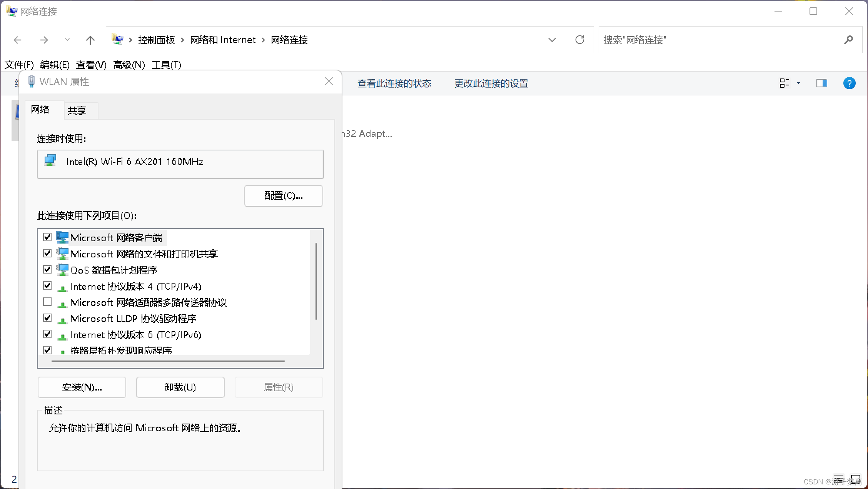Click the 配置(C)... button
The image size is (868, 489).
[x=283, y=196]
